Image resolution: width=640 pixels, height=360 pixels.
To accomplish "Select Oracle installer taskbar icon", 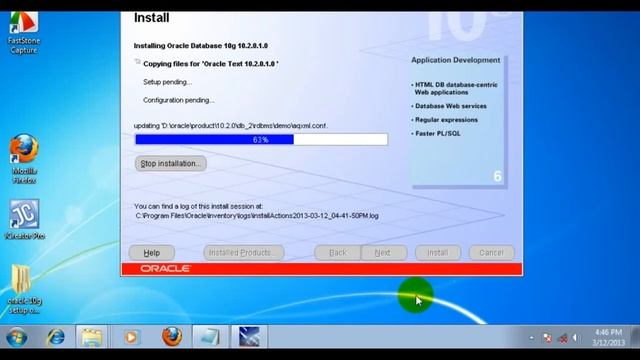I will 249,337.
